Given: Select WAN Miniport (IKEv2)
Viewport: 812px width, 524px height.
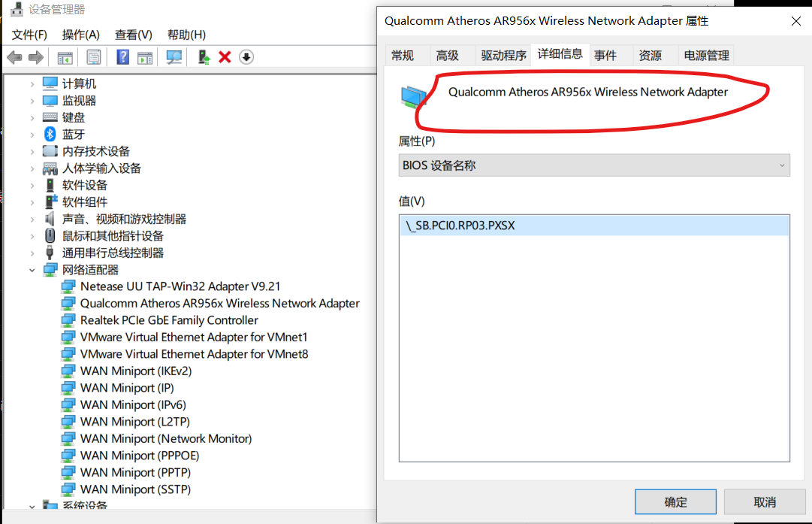Looking at the screenshot, I should point(136,371).
